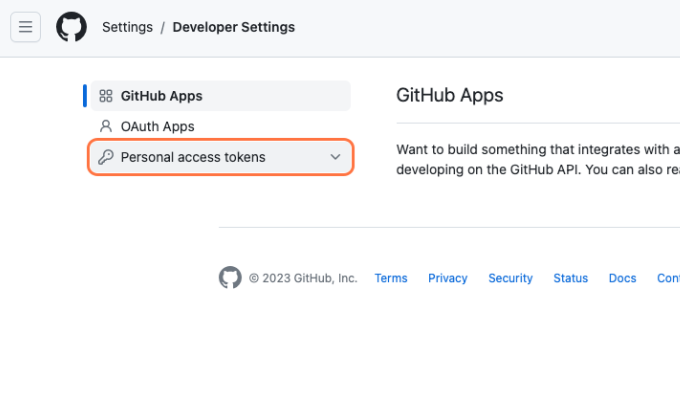Screen dimensions: 680x396
Task: Click the GitHub Apps page heading
Action: tap(450, 95)
